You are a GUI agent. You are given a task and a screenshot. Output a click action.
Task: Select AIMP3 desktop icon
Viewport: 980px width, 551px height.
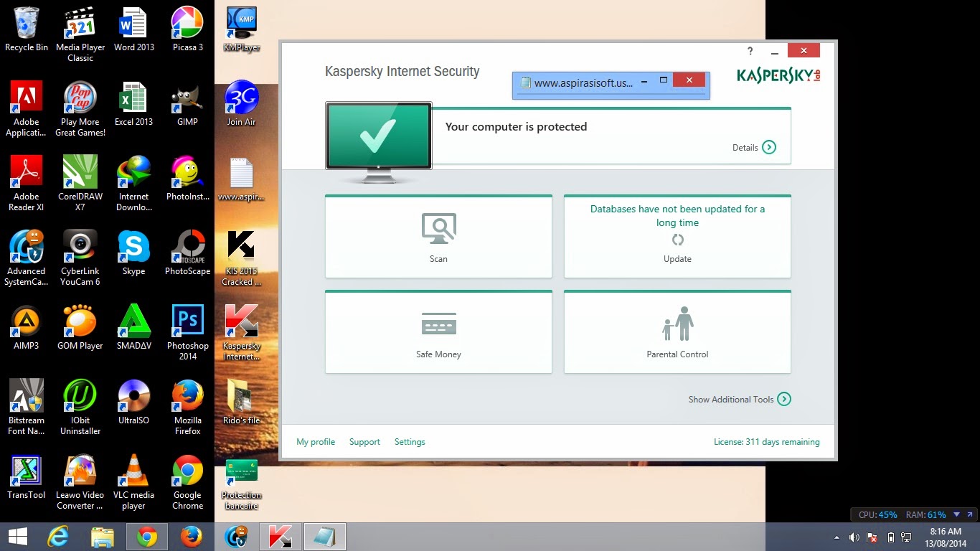tap(27, 327)
